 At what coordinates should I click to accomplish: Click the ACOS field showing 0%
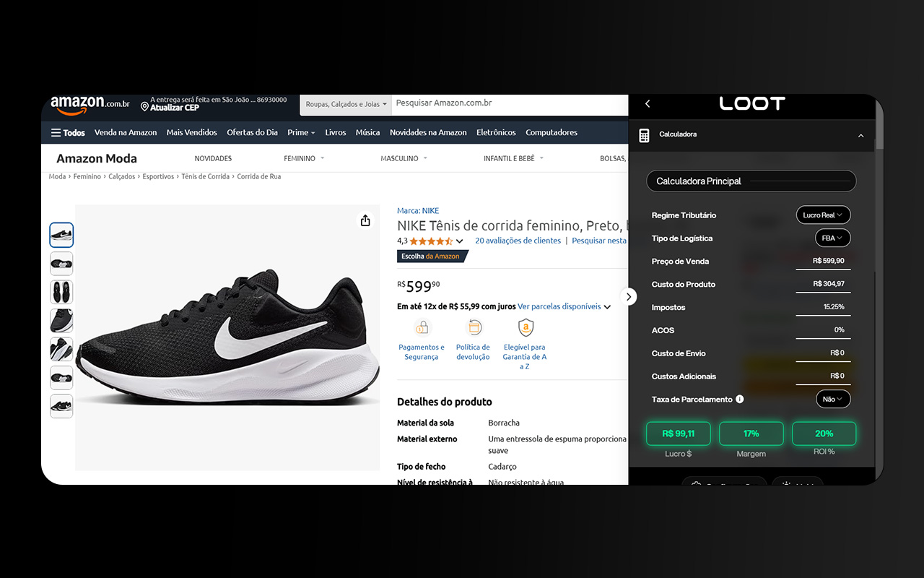pos(823,330)
